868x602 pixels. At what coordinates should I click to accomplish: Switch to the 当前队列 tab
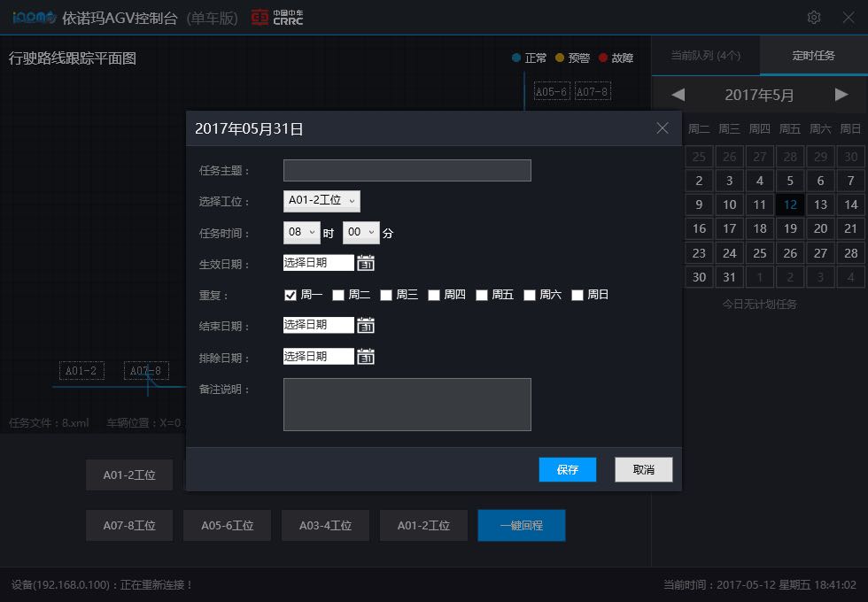(705, 56)
